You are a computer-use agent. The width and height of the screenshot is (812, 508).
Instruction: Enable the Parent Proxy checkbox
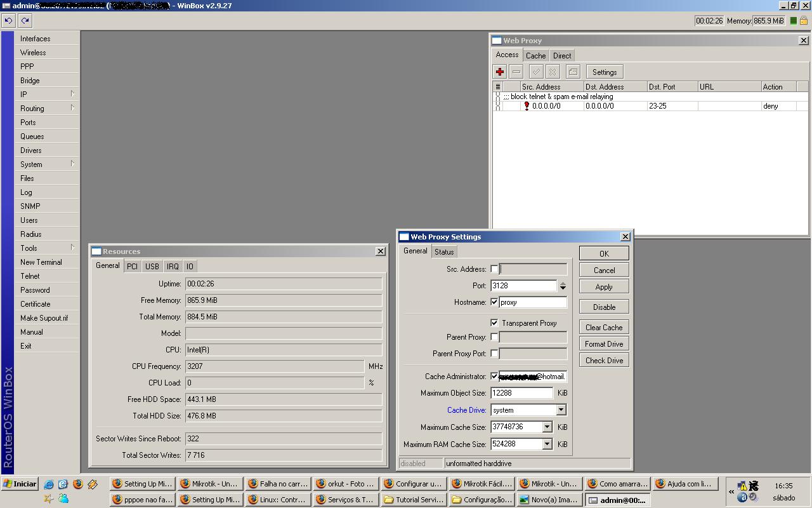click(494, 337)
